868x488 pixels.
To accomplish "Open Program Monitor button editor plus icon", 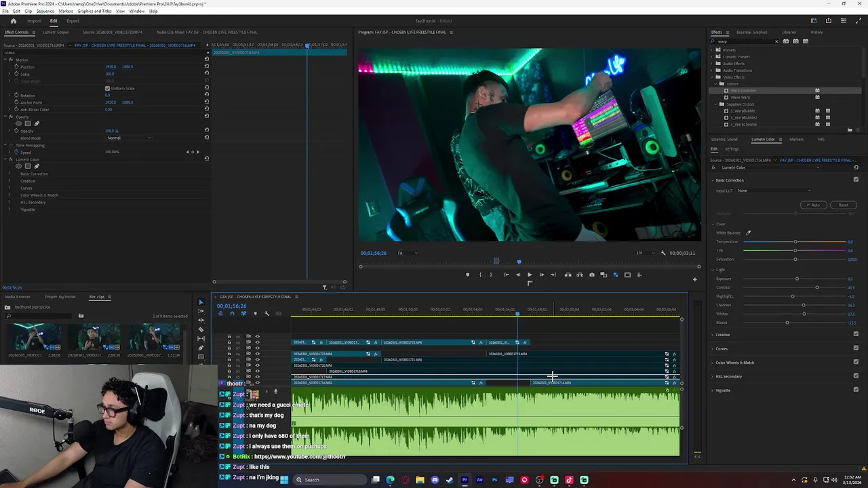I will pos(694,279).
